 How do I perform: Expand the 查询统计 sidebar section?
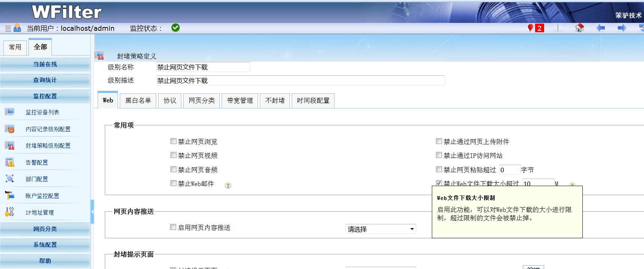tap(45, 80)
